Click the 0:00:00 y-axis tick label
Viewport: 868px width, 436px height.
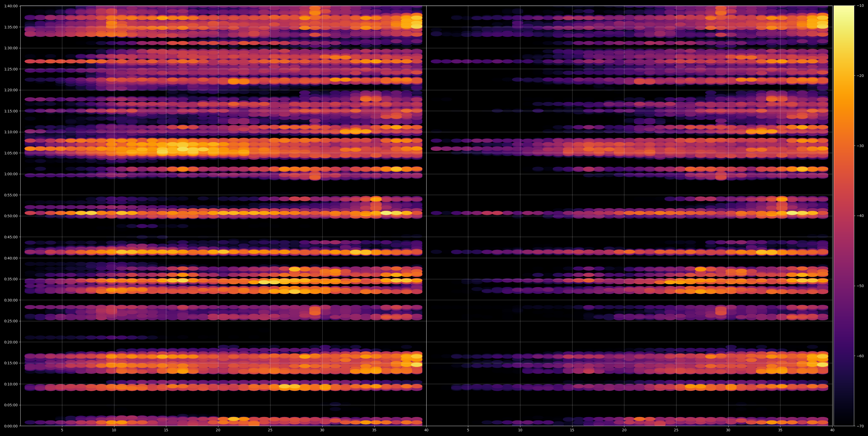click(x=10, y=426)
